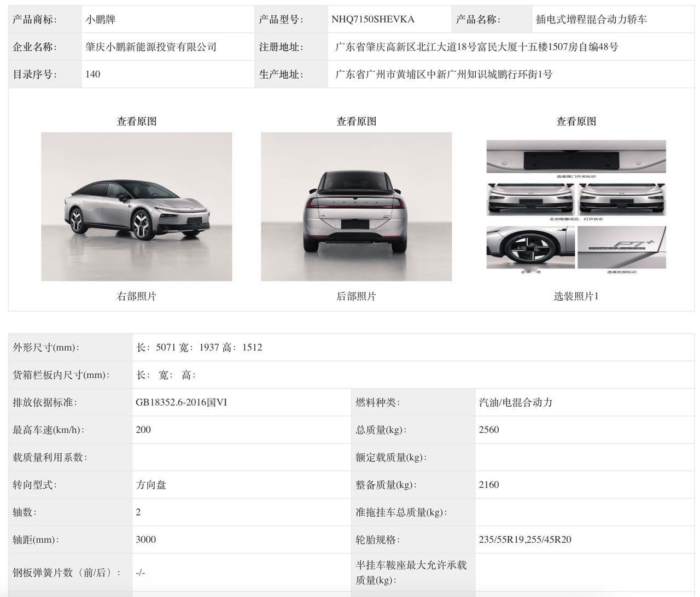The image size is (700, 597).
Task: Select curb weight value 2160
Action: click(x=489, y=484)
